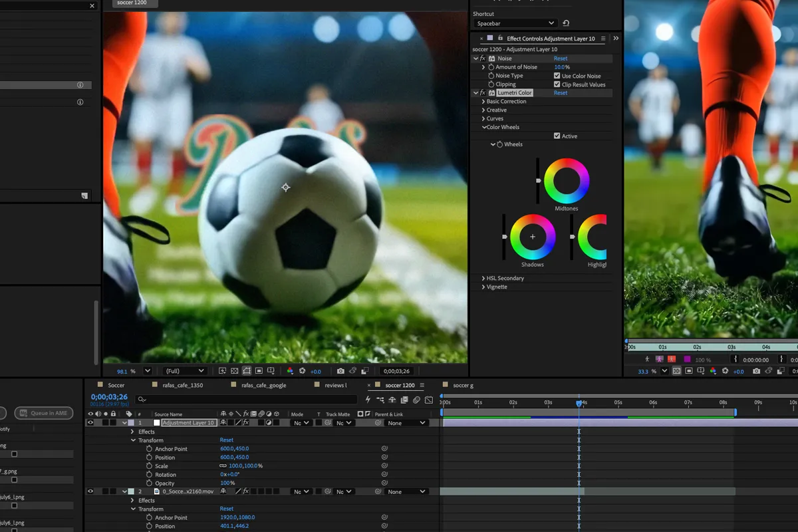The height and width of the screenshot is (532, 798).
Task: Open Parent None dropdown for Adjustment Layer 10
Action: [x=407, y=423]
